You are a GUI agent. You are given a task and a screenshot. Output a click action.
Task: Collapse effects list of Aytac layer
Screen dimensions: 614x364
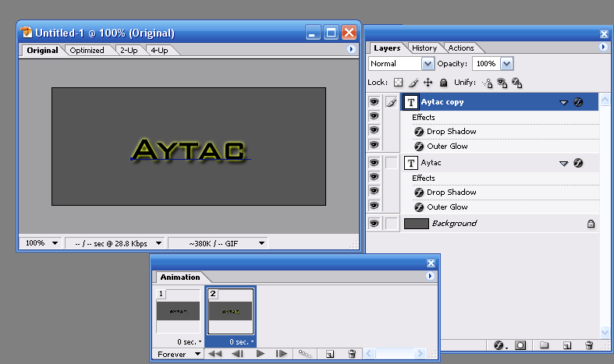click(563, 163)
